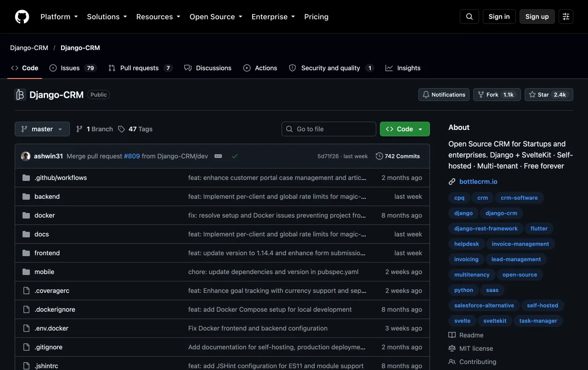Switch to the Actions tab
Viewport: 588px width, 370px height.
coord(260,68)
